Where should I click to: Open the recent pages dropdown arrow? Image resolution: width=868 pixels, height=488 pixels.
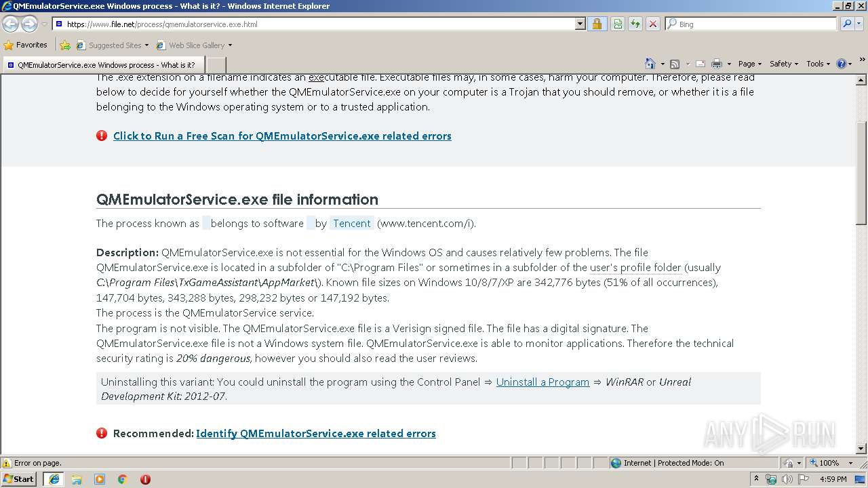[x=44, y=24]
